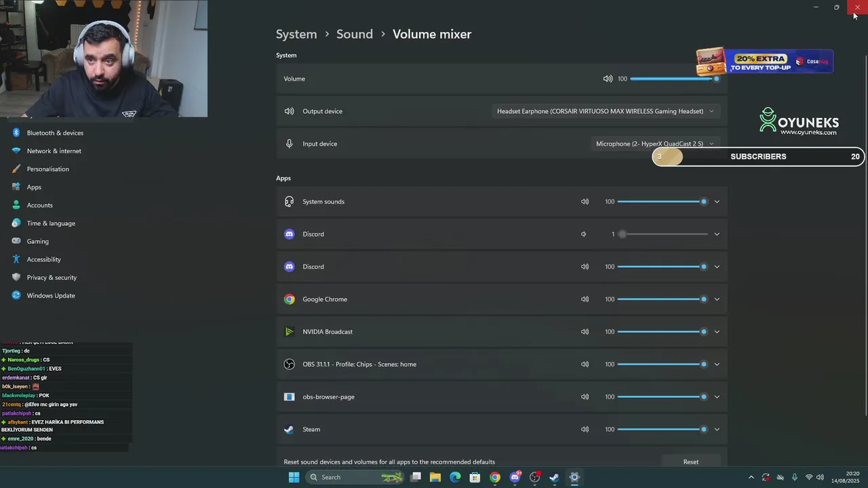
Task: Expand obs-browser-page row chevron
Action: pyautogui.click(x=717, y=396)
